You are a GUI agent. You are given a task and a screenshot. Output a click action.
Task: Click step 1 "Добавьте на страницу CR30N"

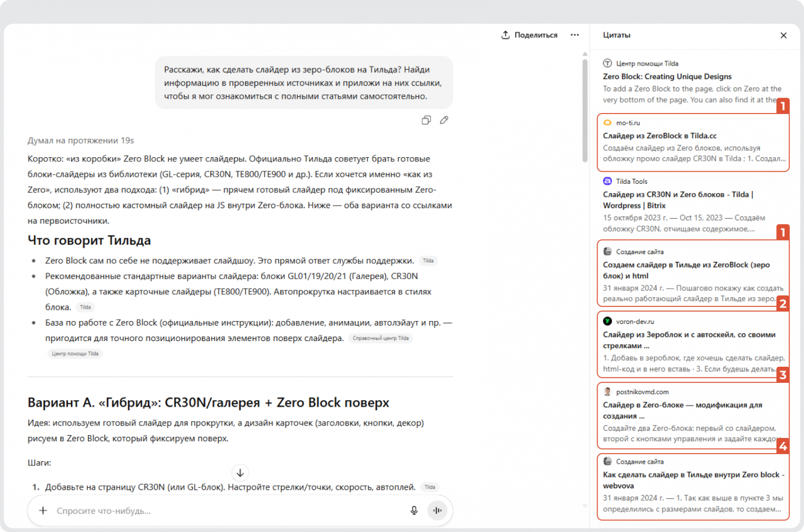point(230,487)
